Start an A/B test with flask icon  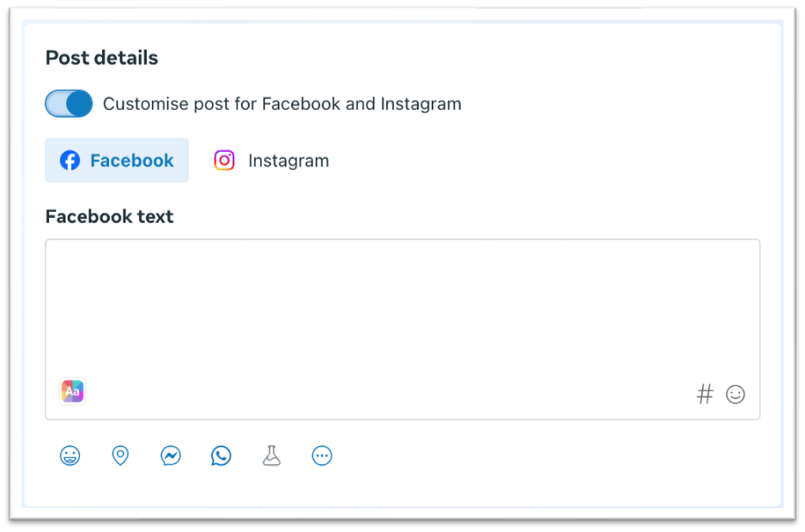(x=271, y=456)
